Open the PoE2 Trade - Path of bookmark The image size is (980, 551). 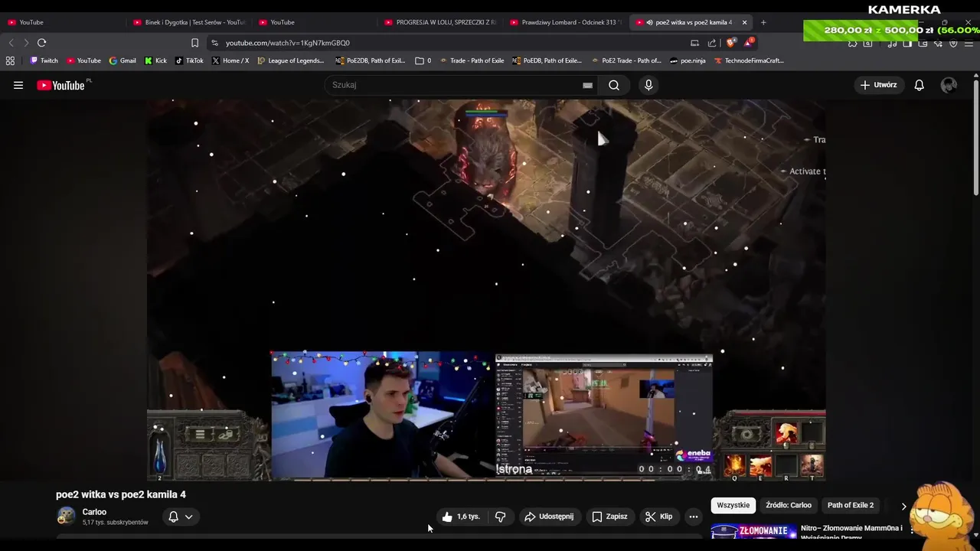point(625,60)
